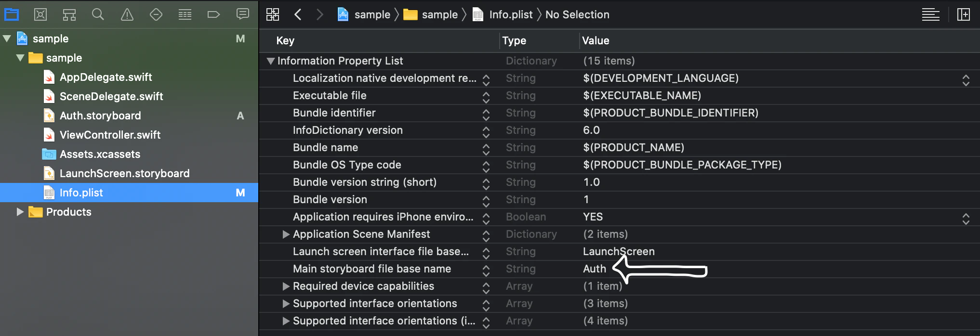
Task: Collapse the sample project root
Action: pos(7,39)
